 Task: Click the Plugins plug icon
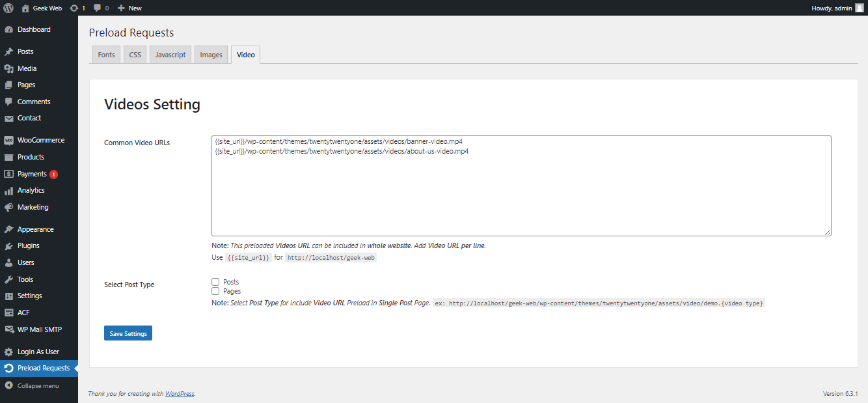[x=8, y=246]
